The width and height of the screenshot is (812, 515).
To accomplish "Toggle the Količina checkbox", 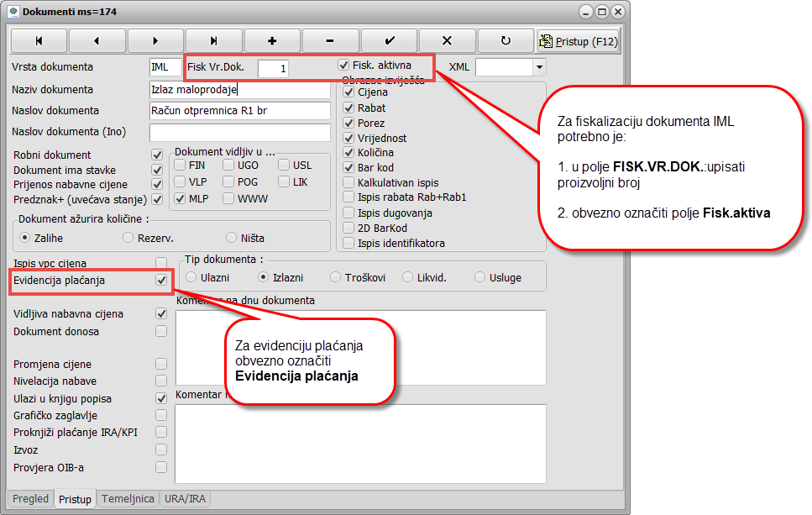I will tap(348, 152).
